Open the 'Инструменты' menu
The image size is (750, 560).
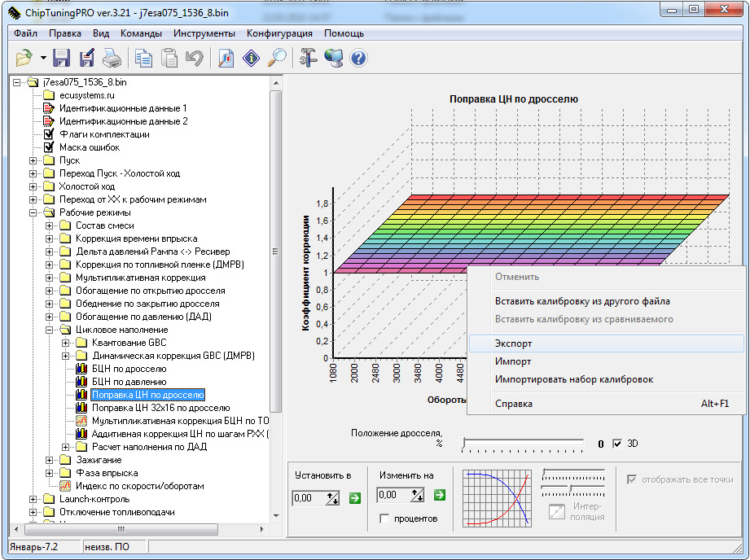[204, 33]
